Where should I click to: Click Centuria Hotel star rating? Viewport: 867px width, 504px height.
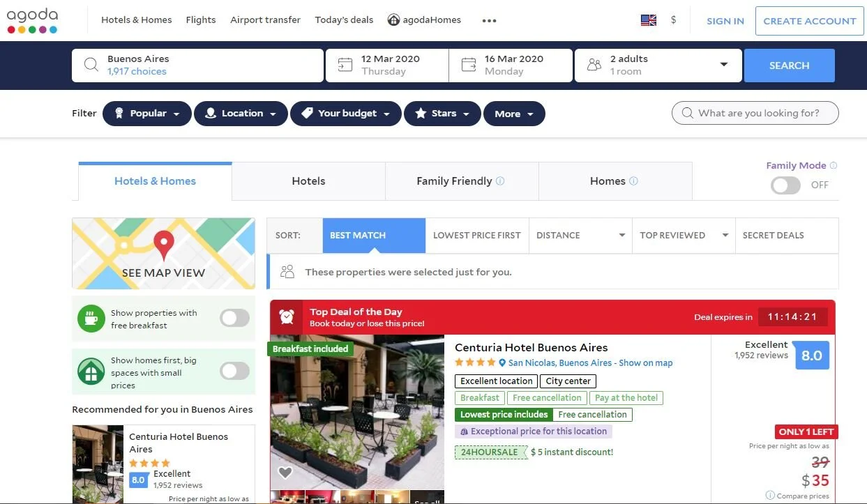475,362
